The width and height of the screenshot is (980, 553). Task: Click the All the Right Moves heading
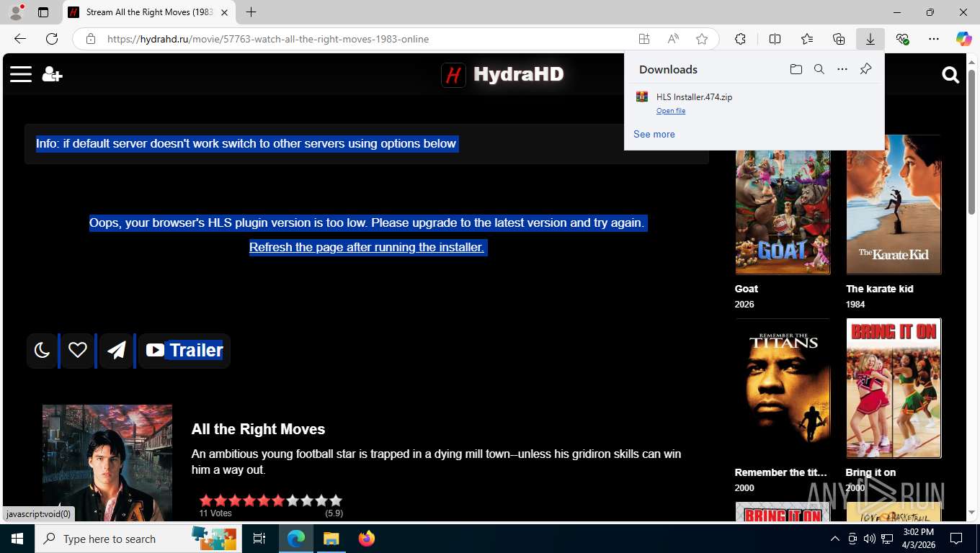coord(258,429)
